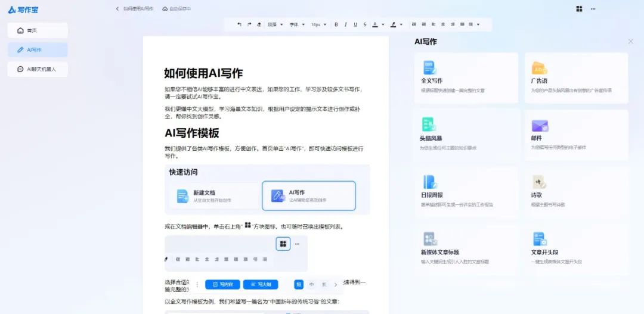Open the 头脑风暴 template card
The image size is (644, 314).
click(x=466, y=135)
